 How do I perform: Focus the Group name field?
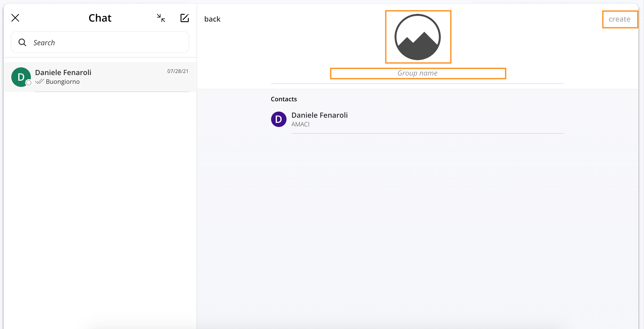tap(418, 73)
